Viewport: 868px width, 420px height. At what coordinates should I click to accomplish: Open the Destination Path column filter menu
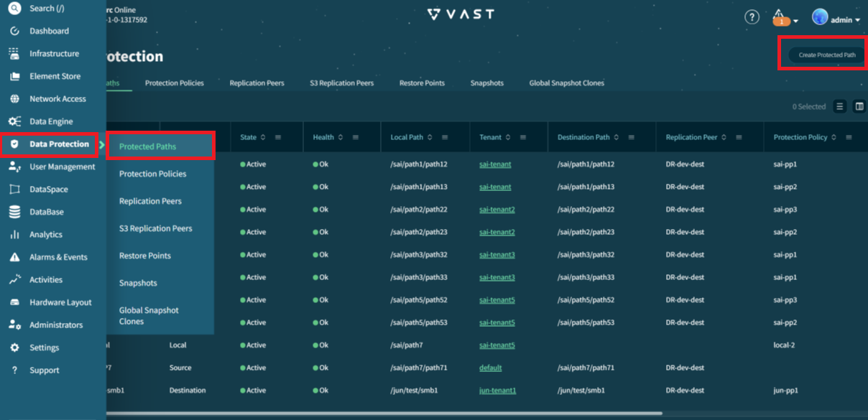(x=632, y=137)
